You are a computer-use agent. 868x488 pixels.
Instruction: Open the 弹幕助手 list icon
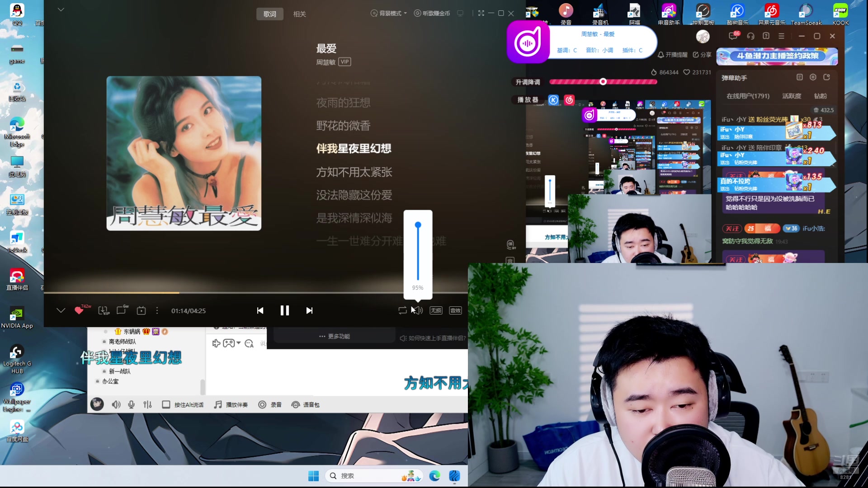coord(799,77)
